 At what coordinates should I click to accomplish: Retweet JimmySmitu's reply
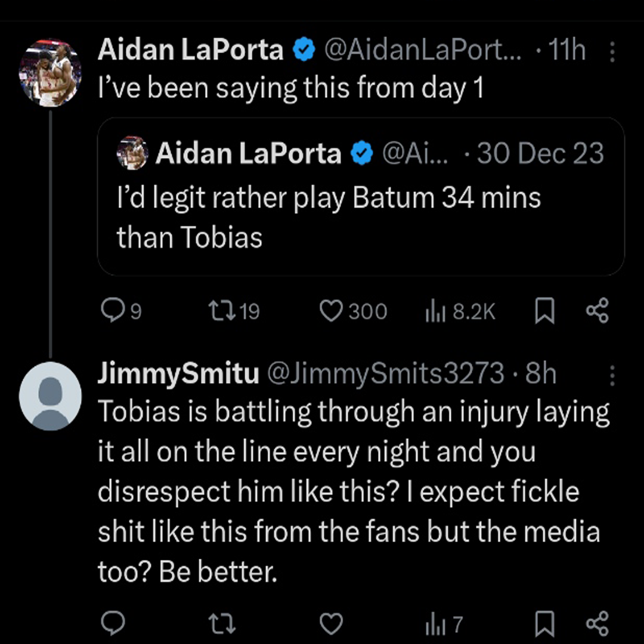click(x=224, y=624)
